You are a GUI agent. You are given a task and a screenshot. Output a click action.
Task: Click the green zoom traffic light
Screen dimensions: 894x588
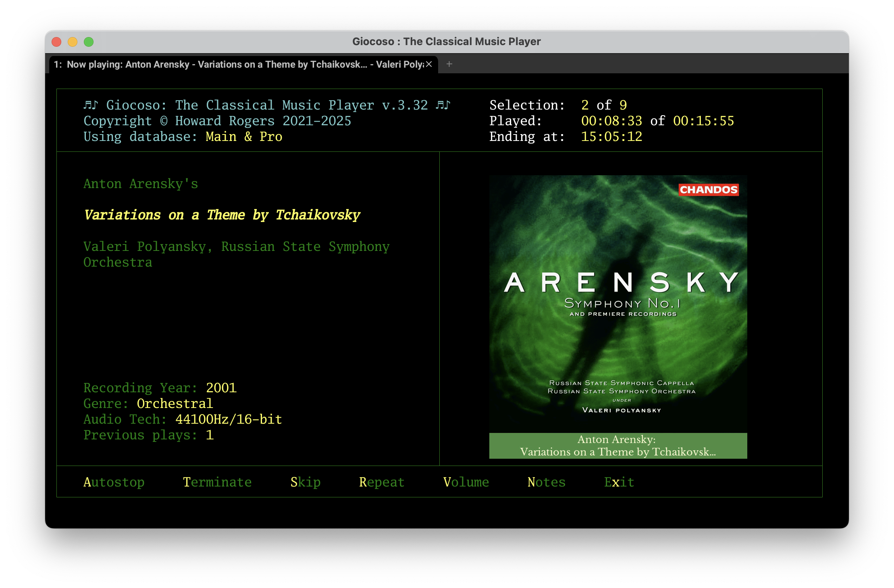(x=89, y=41)
